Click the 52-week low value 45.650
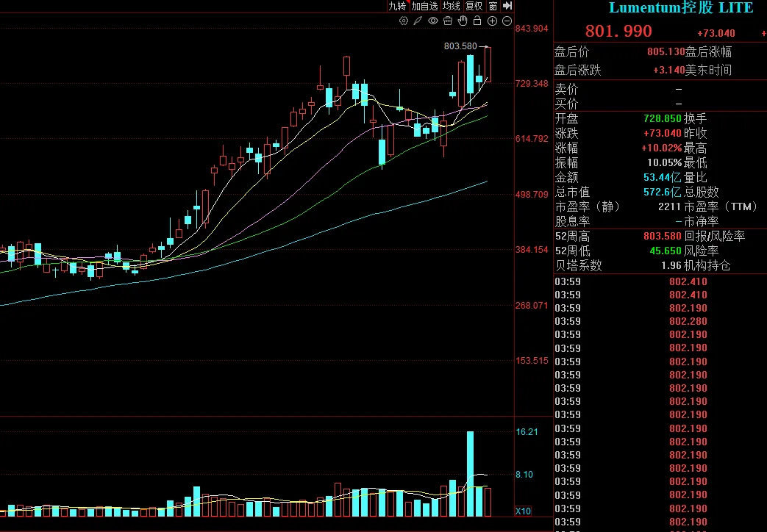The height and width of the screenshot is (532, 767). pyautogui.click(x=666, y=251)
